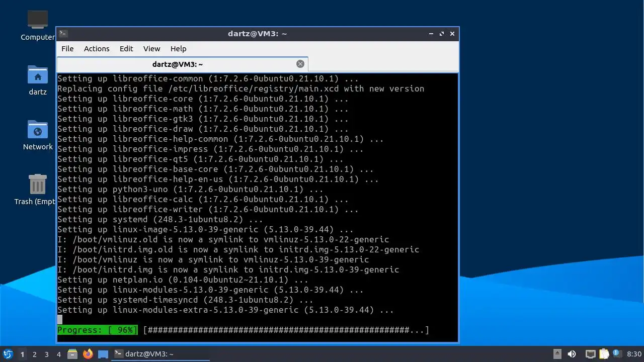
Task: Click the terminal cursor block
Action: 60,320
